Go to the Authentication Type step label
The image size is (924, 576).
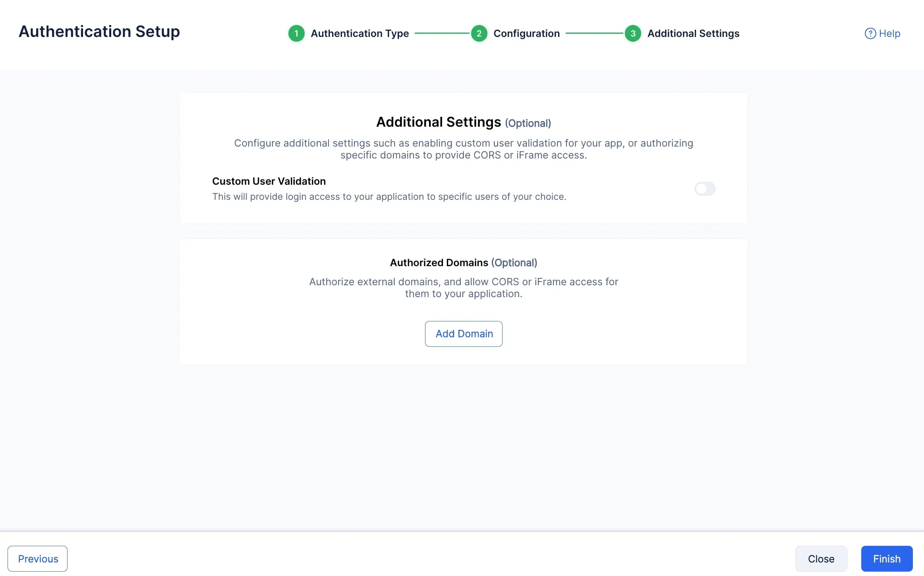click(x=360, y=33)
